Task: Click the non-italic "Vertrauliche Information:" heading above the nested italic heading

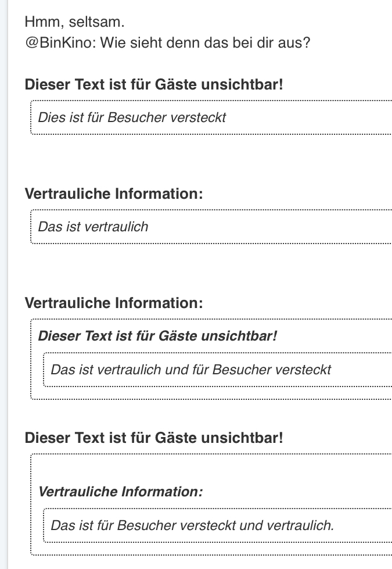Action: (114, 303)
